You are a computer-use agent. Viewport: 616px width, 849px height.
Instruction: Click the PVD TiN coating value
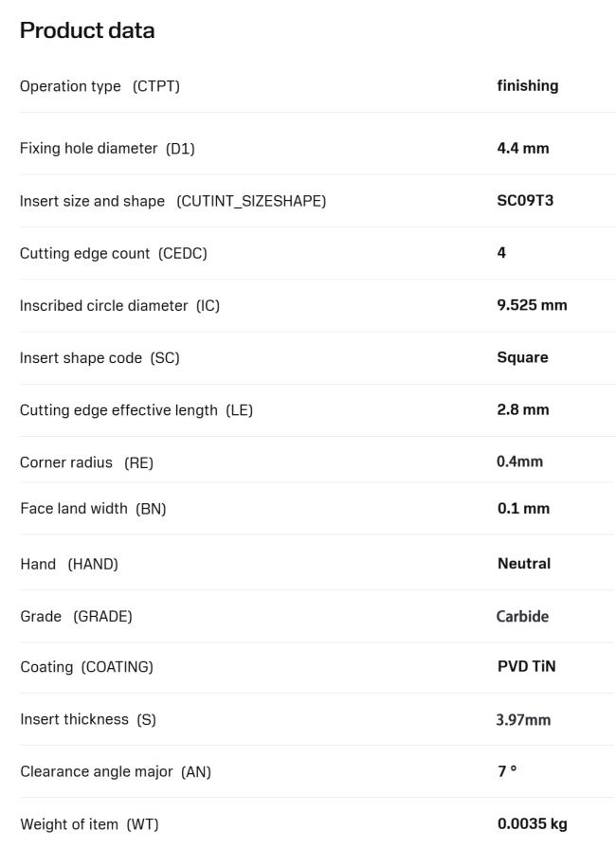tap(527, 666)
